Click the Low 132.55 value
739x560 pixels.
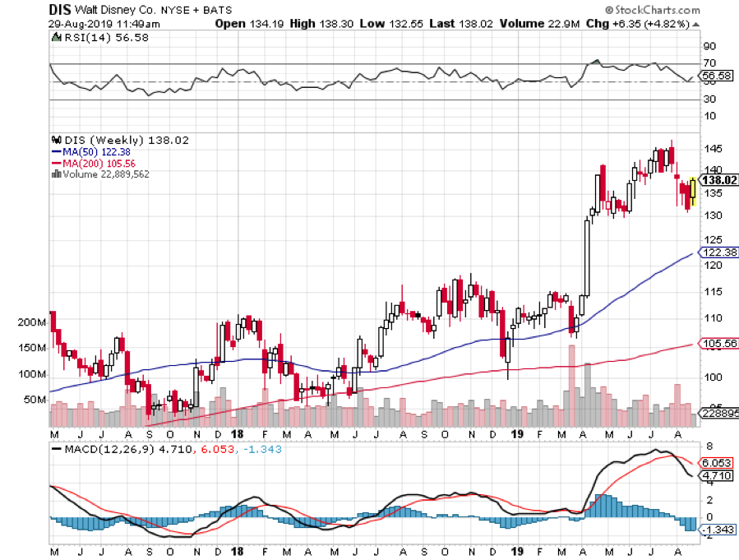coord(391,24)
